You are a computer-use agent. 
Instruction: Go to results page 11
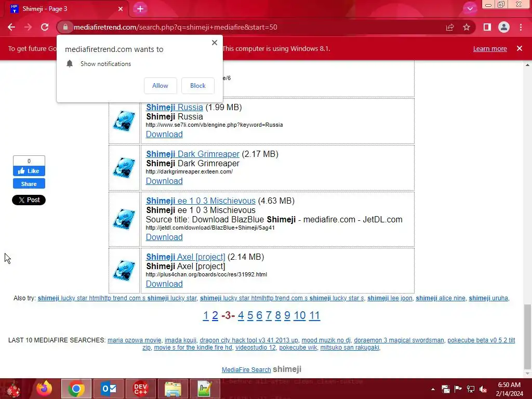point(314,315)
